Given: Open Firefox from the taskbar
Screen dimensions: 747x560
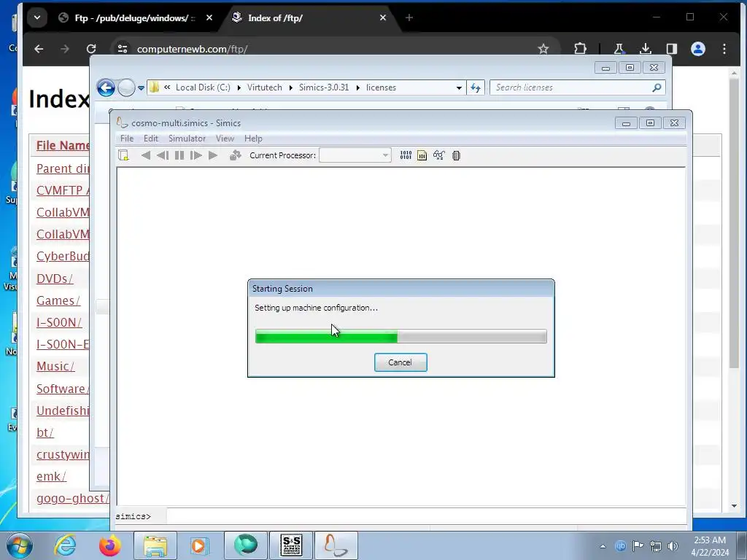Looking at the screenshot, I should tap(109, 545).
